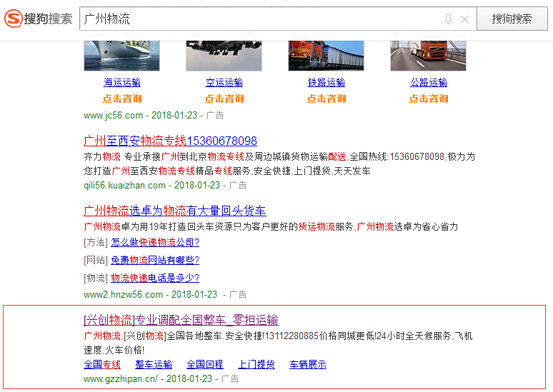Click the 上门提货 sublink
The image size is (553, 392).
(x=256, y=365)
